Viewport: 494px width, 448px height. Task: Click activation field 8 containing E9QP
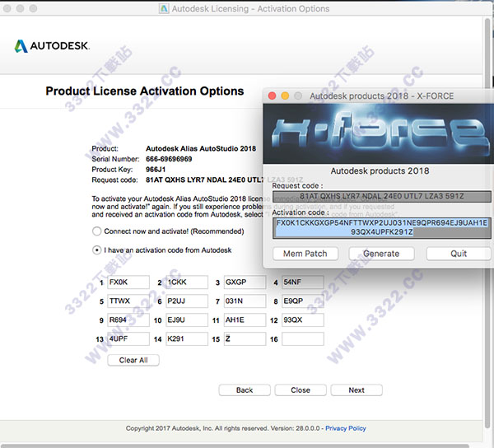[303, 301]
